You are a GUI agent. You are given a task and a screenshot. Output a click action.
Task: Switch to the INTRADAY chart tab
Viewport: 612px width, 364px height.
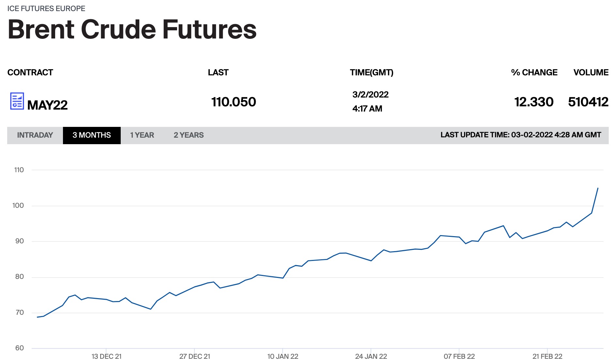pyautogui.click(x=35, y=135)
